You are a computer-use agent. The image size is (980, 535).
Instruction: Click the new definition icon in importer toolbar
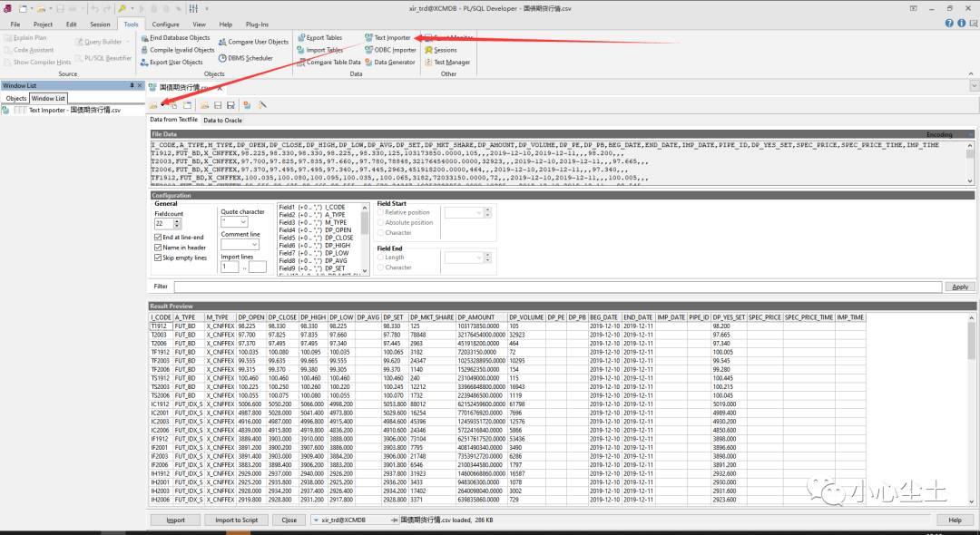click(x=188, y=105)
